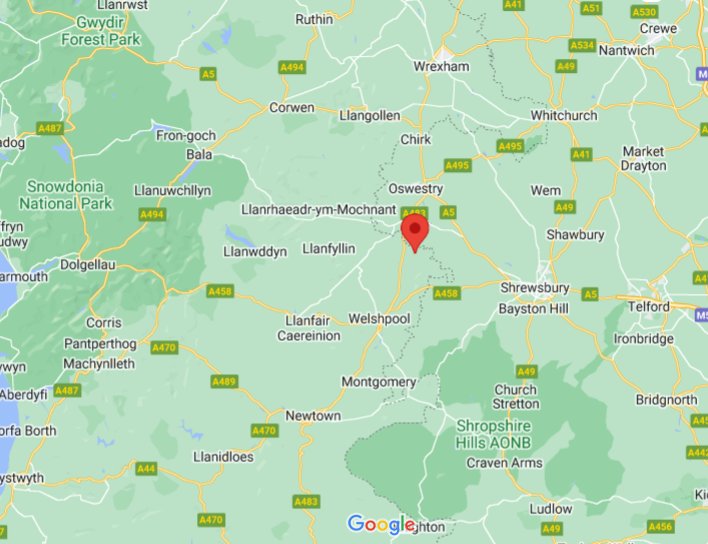Select the Newtown place label

[x=313, y=416]
